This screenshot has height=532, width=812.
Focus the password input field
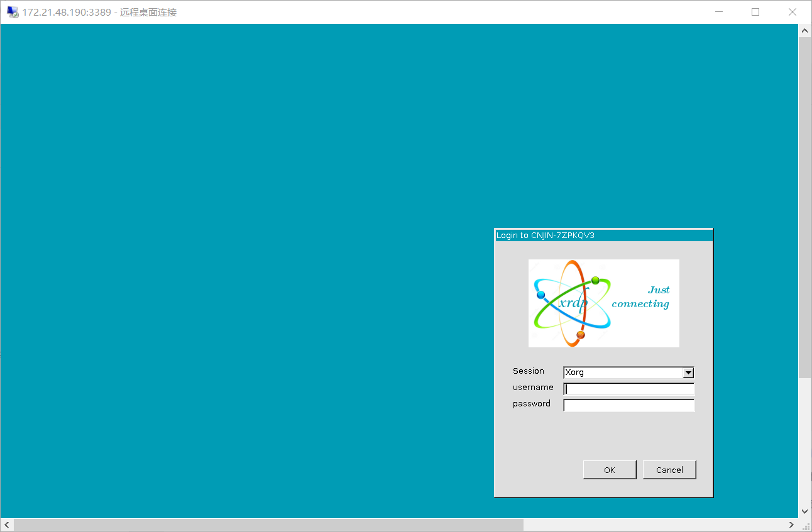628,405
